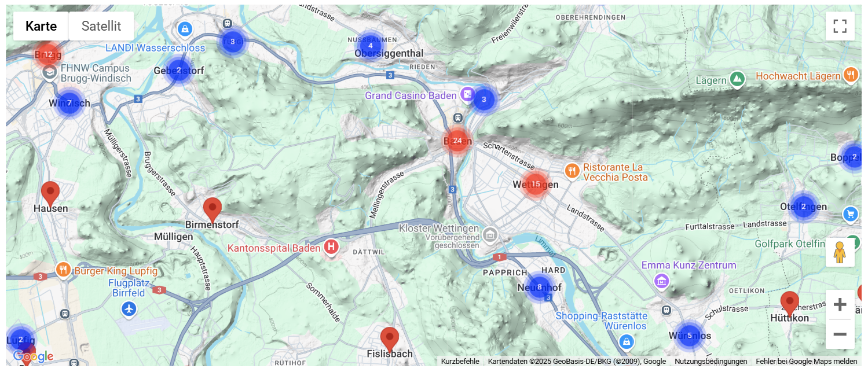Click Fehler bei Google Maps melden
Image resolution: width=868 pixels, height=372 pixels.
tap(807, 362)
